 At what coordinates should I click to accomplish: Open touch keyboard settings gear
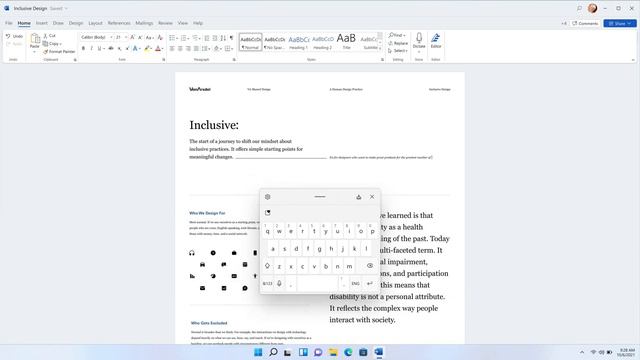[x=268, y=197]
